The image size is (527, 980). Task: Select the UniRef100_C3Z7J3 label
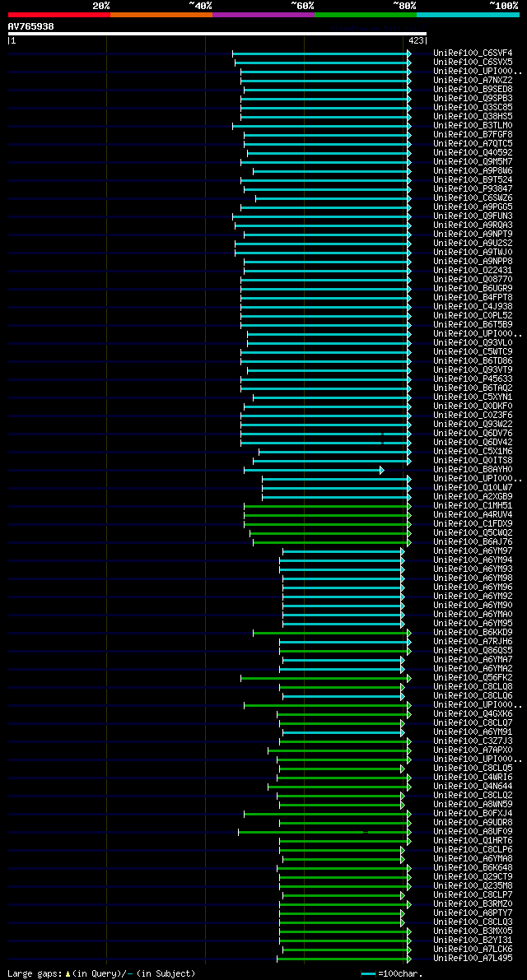473,742
